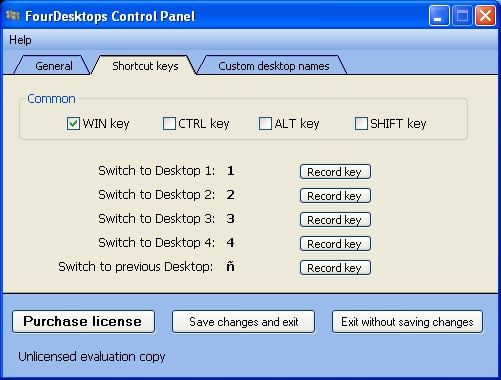Click the FourDesktops title bar app icon
The width and height of the screenshot is (501, 380).
pyautogui.click(x=13, y=15)
